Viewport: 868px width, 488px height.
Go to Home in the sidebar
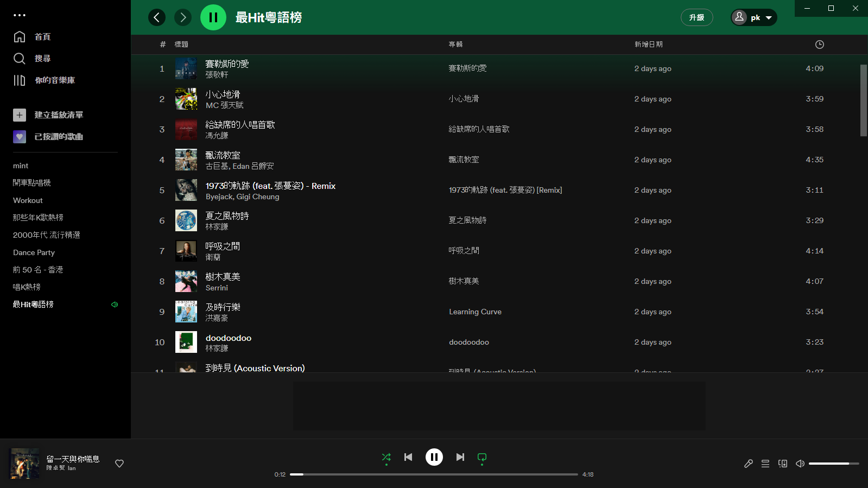click(32, 37)
